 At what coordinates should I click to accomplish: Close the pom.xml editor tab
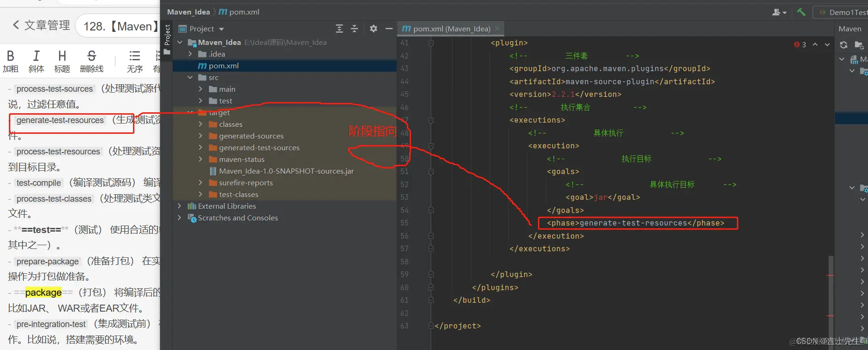(497, 29)
